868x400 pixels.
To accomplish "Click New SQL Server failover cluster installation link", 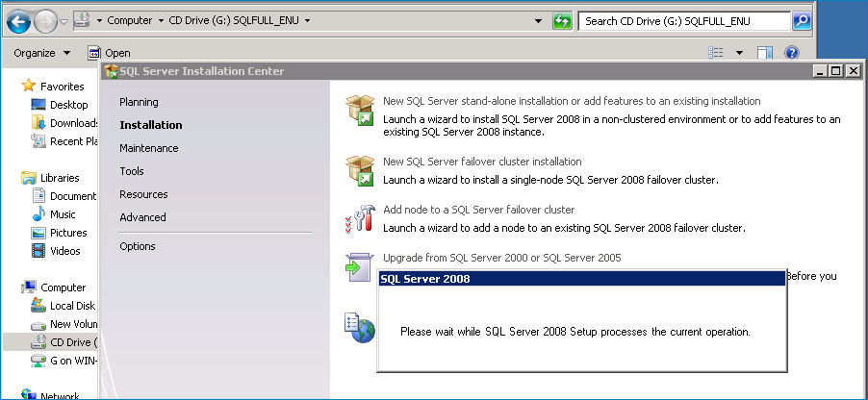I will pos(482,162).
